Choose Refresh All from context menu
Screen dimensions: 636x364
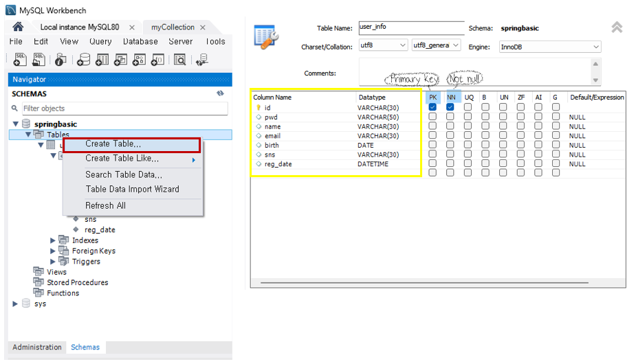coord(133,205)
